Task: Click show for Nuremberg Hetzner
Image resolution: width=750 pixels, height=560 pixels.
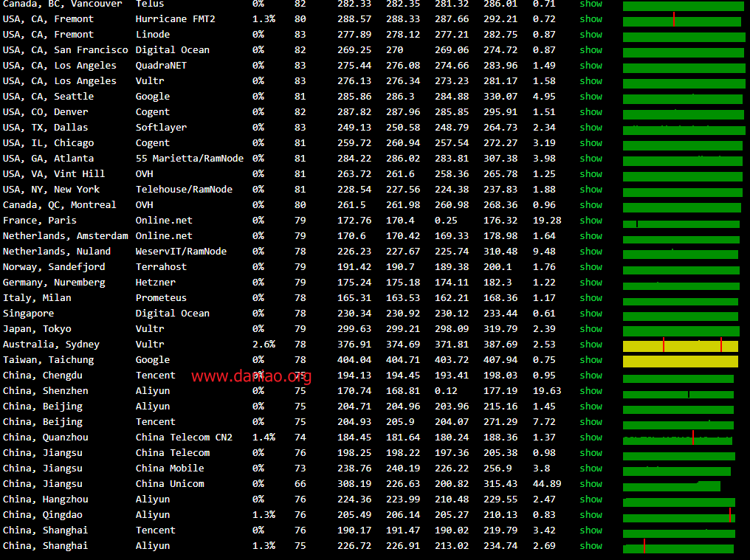Action: (591, 282)
